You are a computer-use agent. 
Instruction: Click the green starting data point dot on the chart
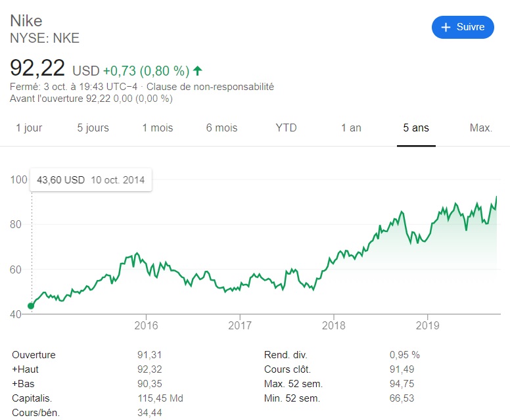(x=31, y=306)
